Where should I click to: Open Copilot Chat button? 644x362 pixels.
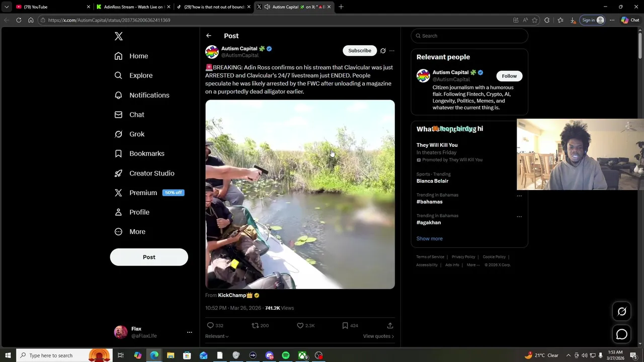[x=630, y=20]
